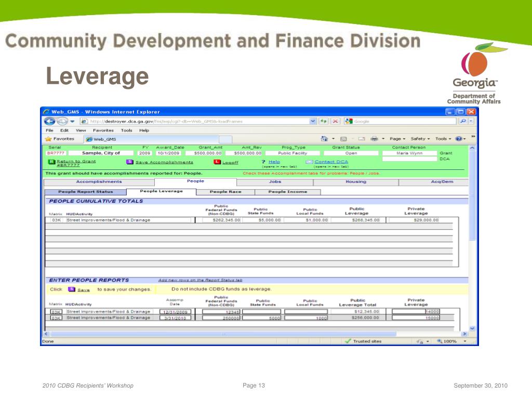This screenshot has width=532, height=399.
Task: Click the horizontal scrollbar right arrow
Action: 464,334
